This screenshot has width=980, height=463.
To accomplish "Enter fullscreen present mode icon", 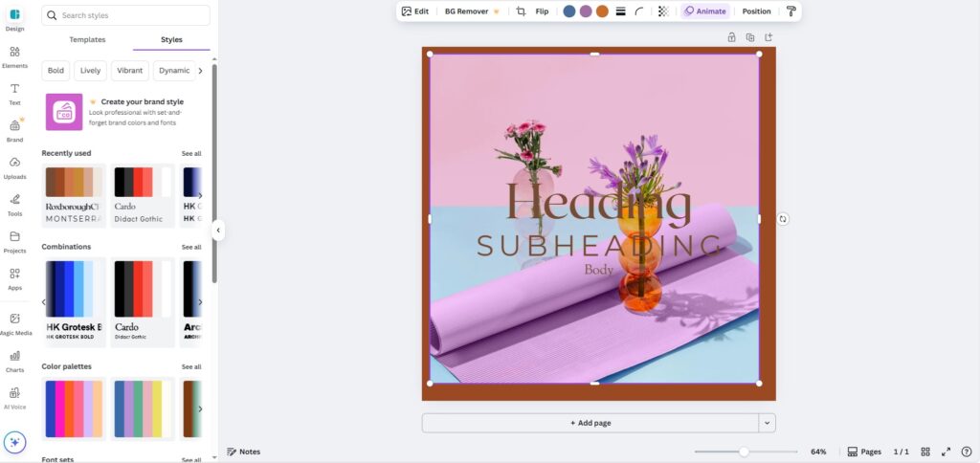I will (x=947, y=452).
